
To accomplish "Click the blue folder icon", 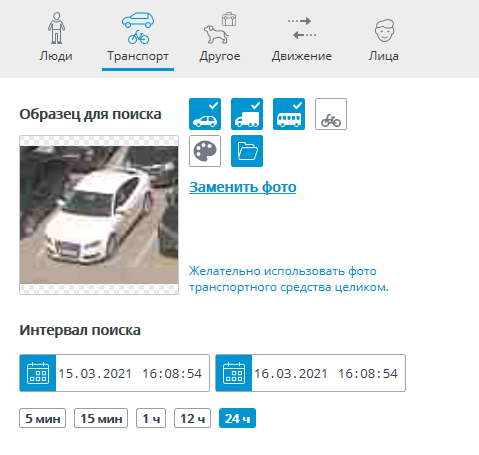I will pos(247,151).
